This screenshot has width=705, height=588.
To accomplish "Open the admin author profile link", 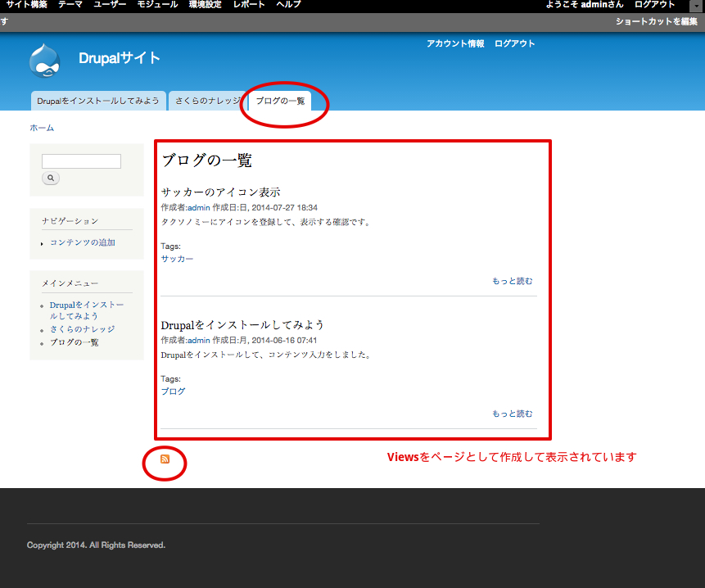I will coord(197,207).
